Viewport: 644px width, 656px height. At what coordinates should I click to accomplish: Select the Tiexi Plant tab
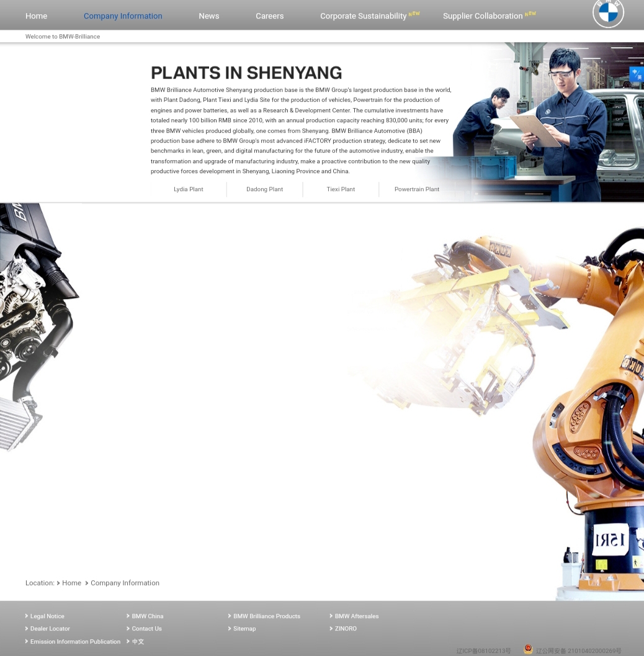tap(341, 189)
